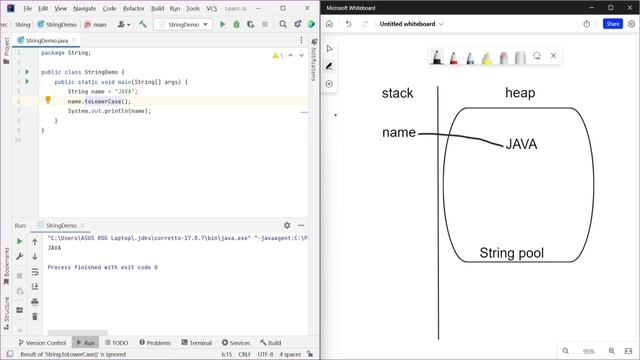Open the Refactor menu
The width and height of the screenshot is (640, 360).
tap(133, 8)
